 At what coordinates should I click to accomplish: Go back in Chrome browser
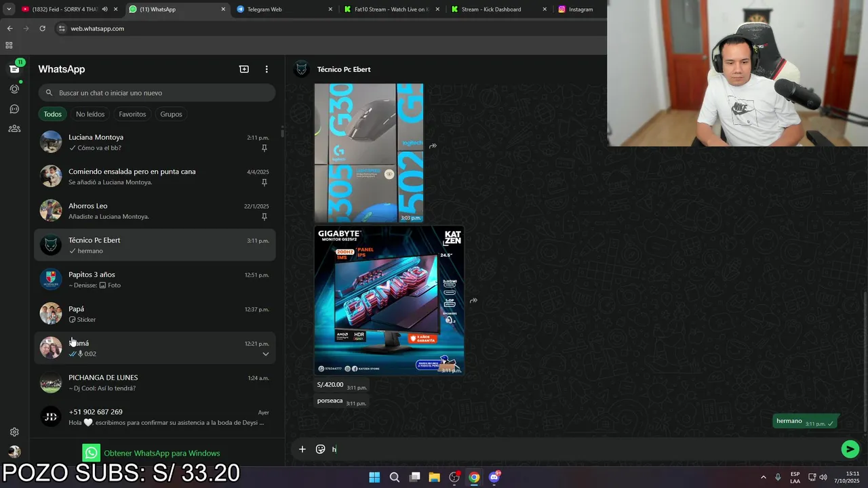pos(9,28)
